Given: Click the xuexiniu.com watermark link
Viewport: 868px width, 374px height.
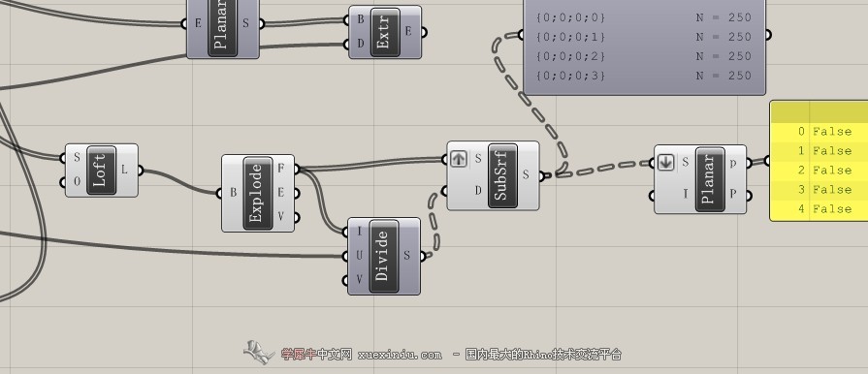Looking at the screenshot, I should (401, 355).
